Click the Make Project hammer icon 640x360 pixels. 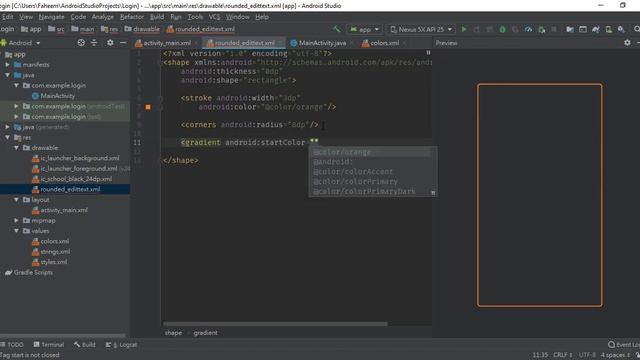[336, 29]
